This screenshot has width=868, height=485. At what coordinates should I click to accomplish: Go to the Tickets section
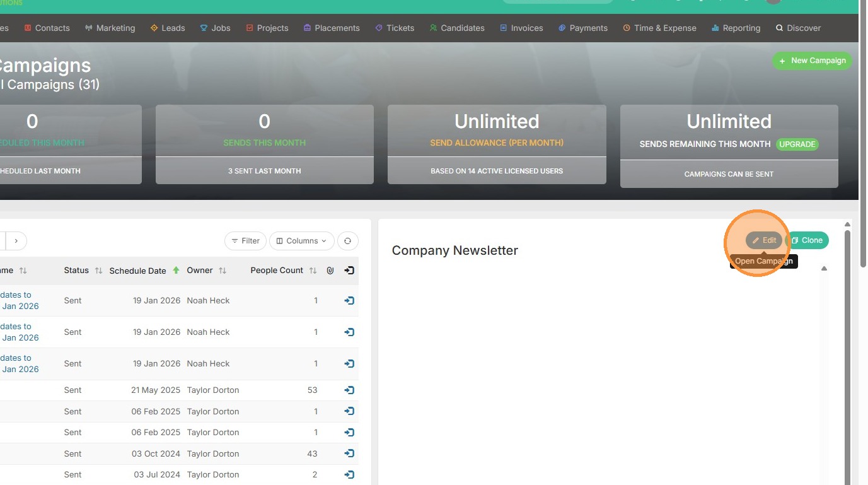(395, 28)
